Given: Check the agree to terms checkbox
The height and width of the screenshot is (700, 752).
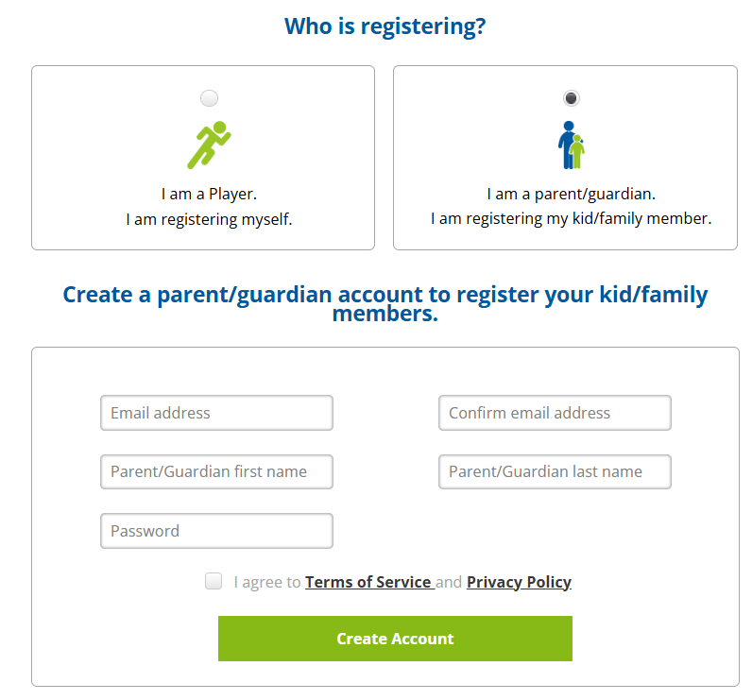Looking at the screenshot, I should [214, 581].
